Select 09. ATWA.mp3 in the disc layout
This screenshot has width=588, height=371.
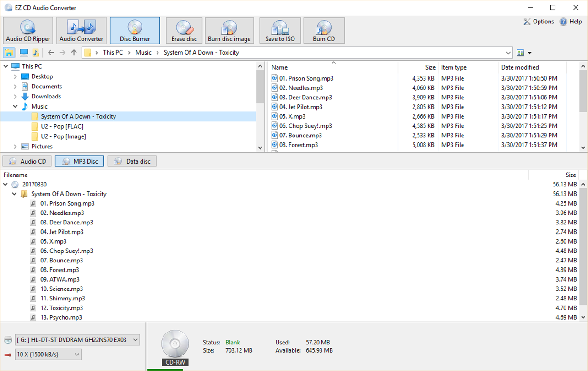coord(60,279)
